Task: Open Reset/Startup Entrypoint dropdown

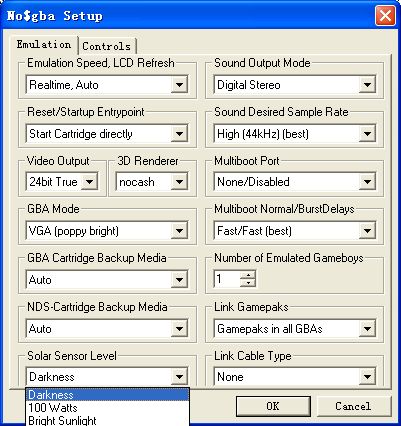Action: [179, 134]
